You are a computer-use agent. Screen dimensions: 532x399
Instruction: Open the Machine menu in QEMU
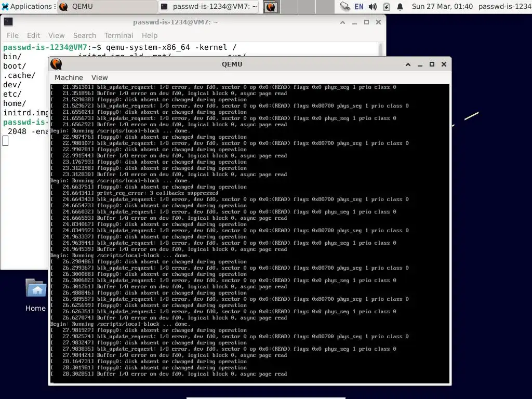pos(69,77)
